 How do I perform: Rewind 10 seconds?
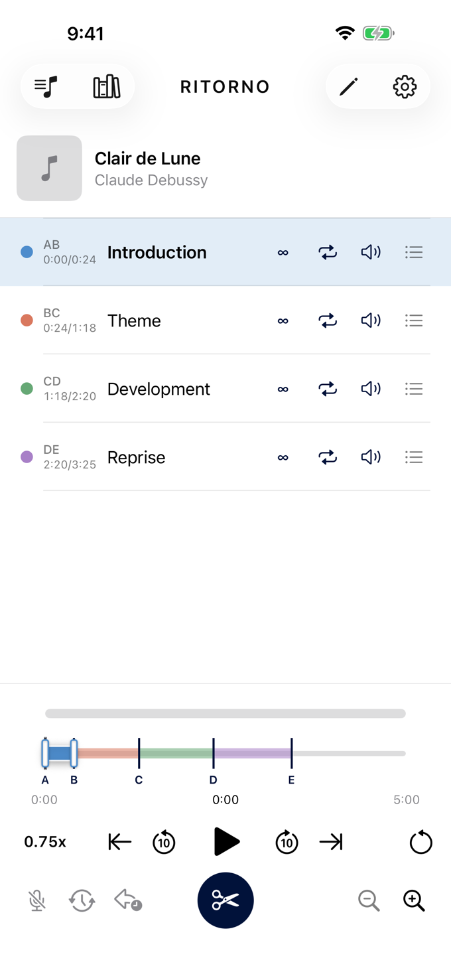pos(164,842)
